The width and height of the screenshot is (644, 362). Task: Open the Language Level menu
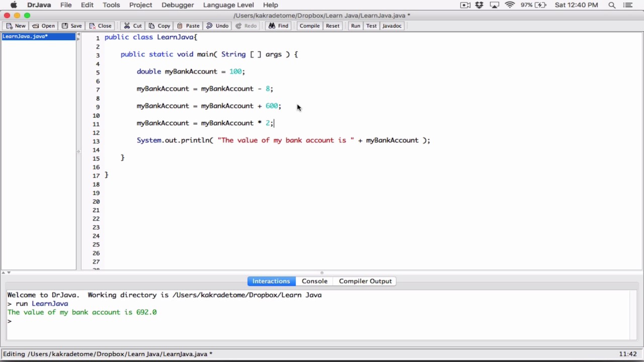coord(228,5)
